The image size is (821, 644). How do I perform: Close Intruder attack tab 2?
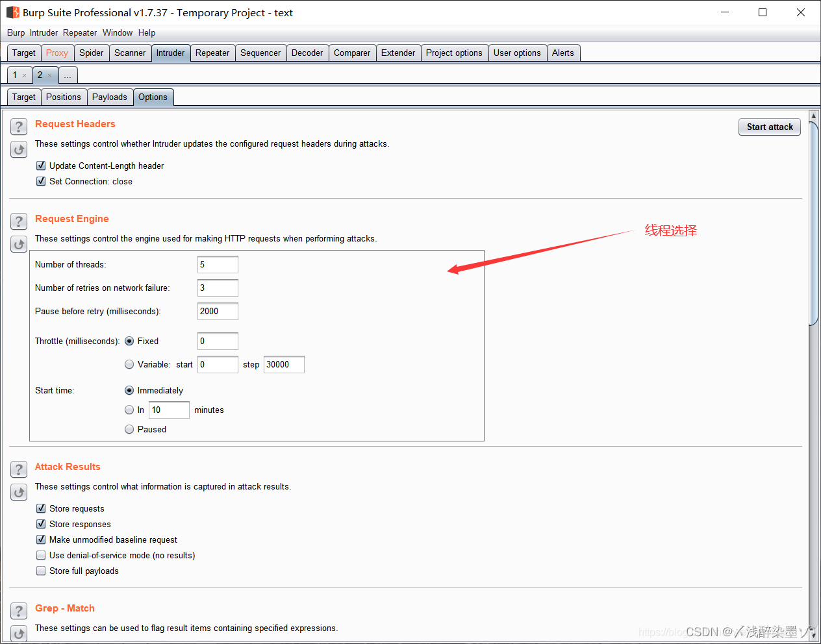tap(49, 75)
